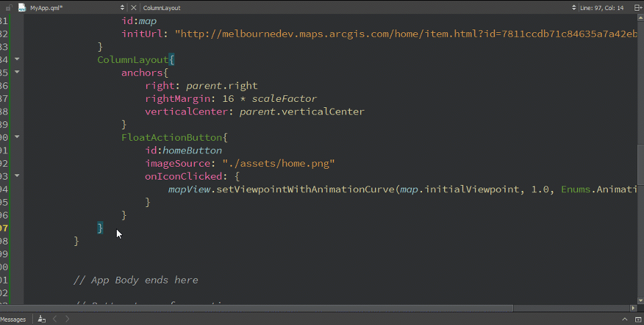Click the highlighted closing brace on line 97

coord(100,228)
